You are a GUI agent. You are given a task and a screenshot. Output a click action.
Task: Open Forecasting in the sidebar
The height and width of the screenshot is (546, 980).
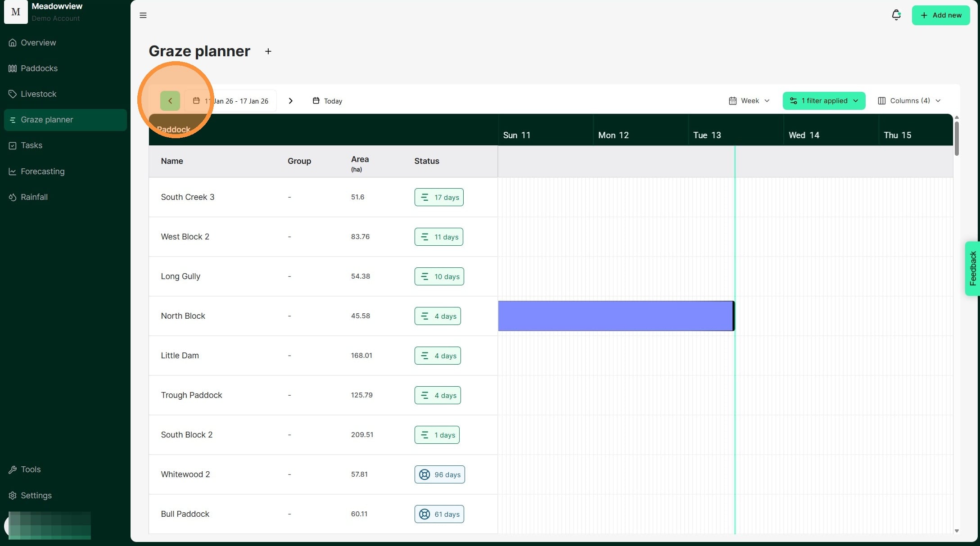tap(42, 171)
